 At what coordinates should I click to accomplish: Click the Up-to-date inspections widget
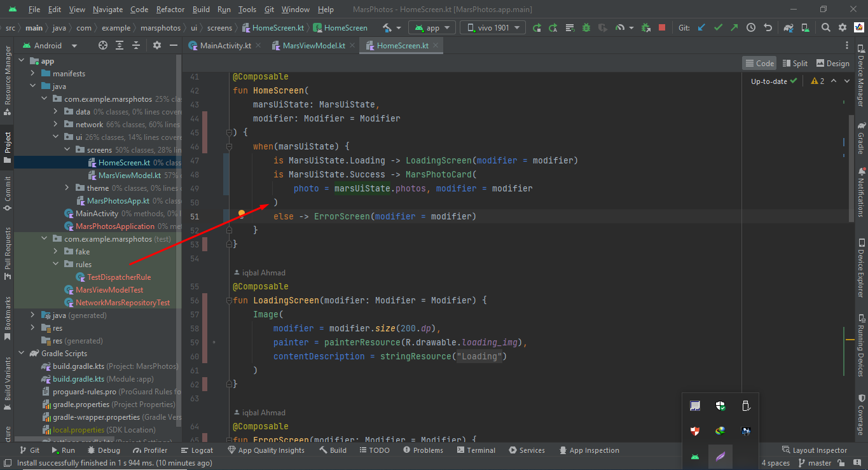(773, 81)
